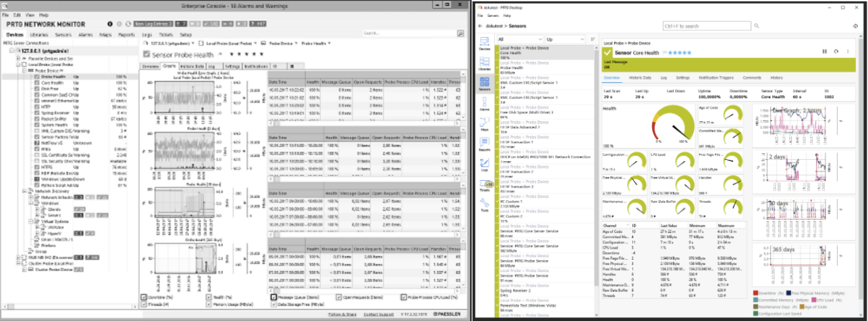Screen dimensions: 868x321
Task: Switch to Notification Triggers tab
Action: pyautogui.click(x=716, y=78)
